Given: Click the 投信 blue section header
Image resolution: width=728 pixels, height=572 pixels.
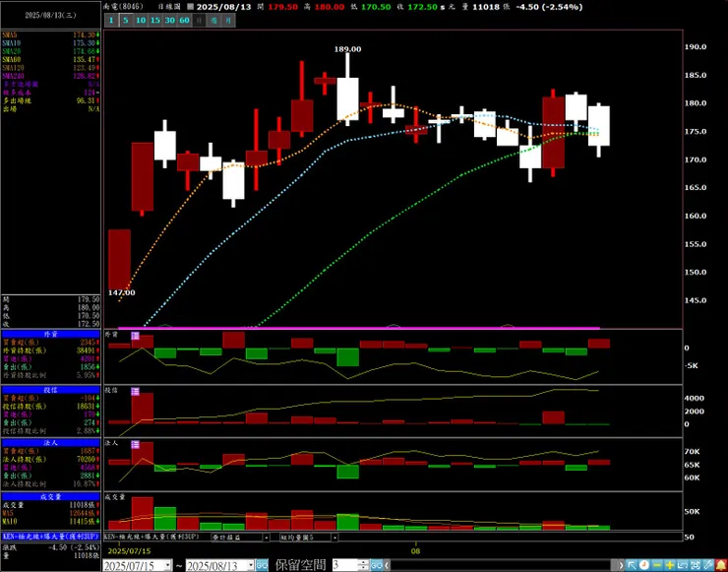Looking at the screenshot, I should pos(50,390).
